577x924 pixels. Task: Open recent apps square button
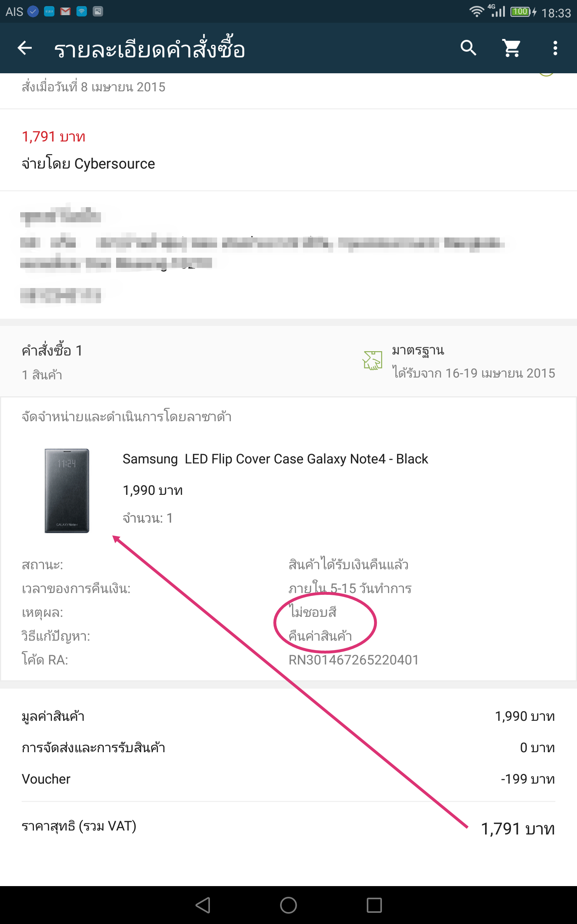pos(374,905)
